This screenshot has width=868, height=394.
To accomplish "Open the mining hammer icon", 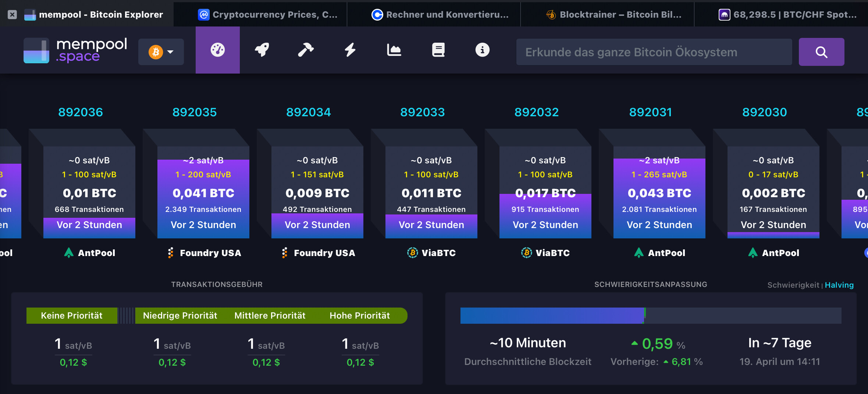I will [x=306, y=50].
